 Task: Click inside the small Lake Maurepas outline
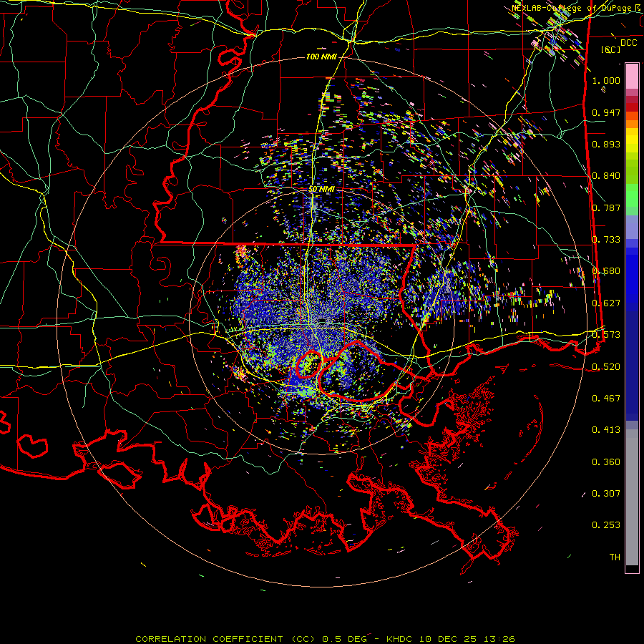(x=308, y=365)
